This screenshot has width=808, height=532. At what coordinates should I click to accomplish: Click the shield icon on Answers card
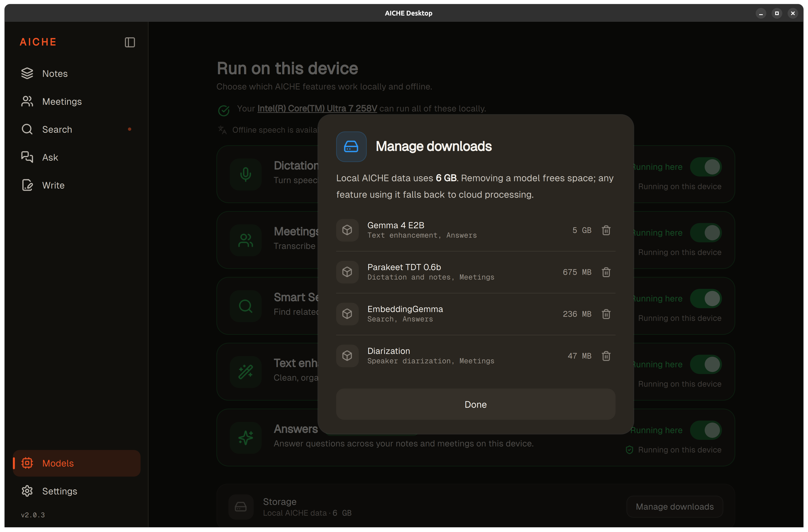pos(630,450)
